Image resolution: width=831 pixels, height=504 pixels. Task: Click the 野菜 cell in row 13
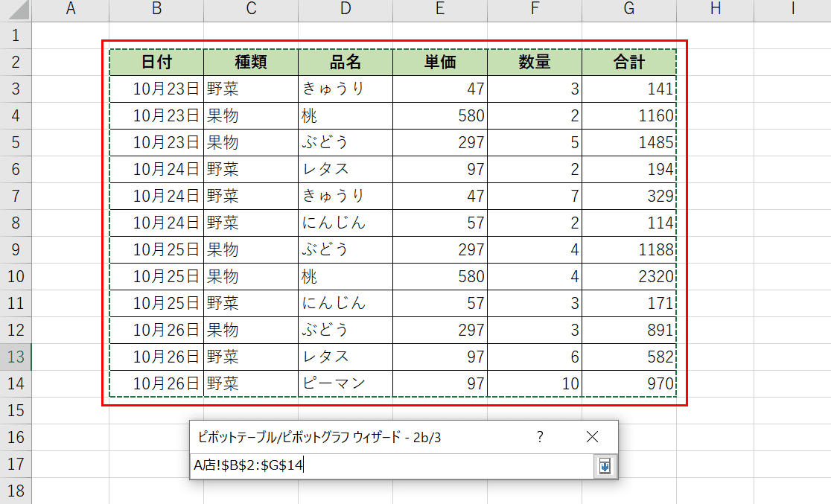251,357
